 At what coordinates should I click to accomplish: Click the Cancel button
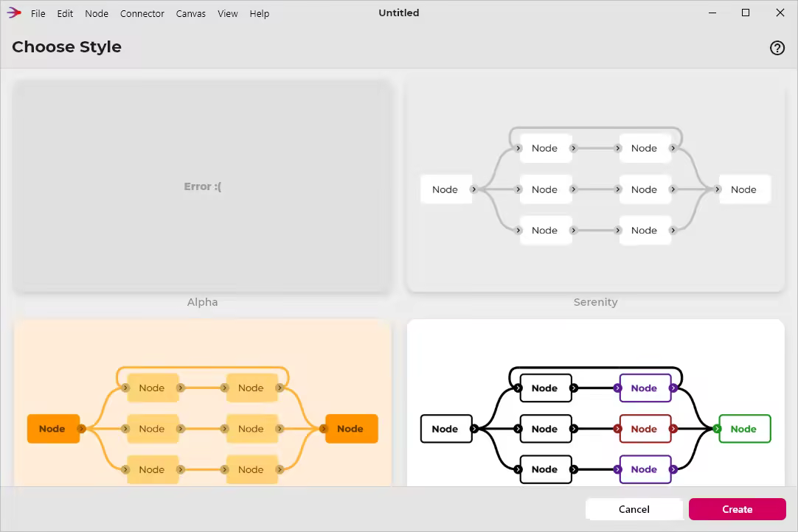[x=634, y=509]
